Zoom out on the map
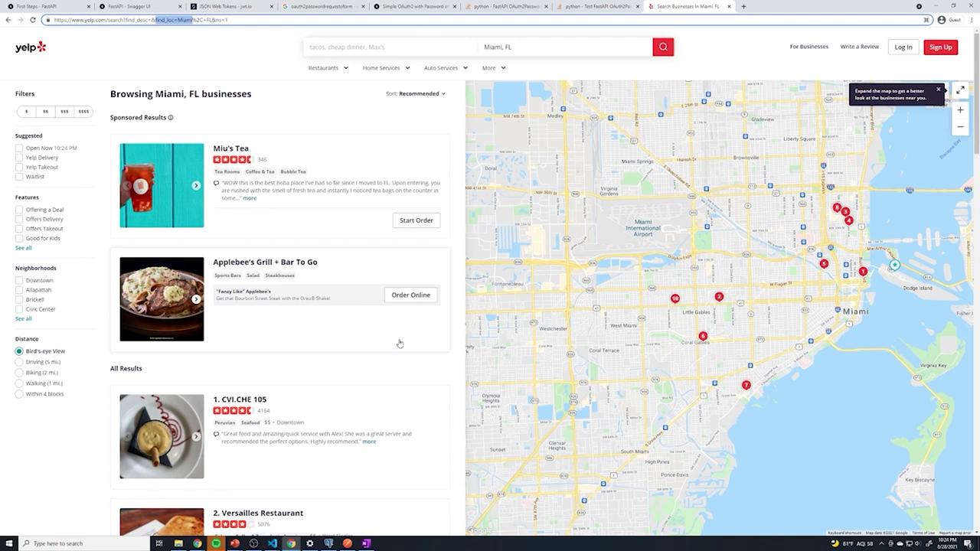980x551 pixels. tap(960, 127)
